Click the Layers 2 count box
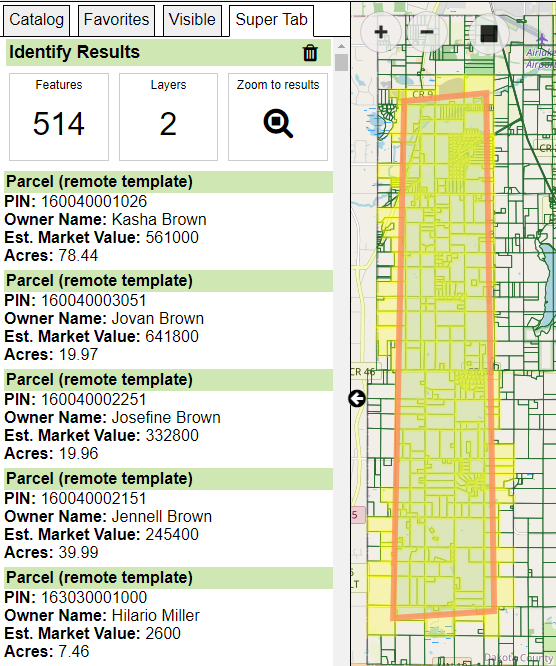 [168, 117]
